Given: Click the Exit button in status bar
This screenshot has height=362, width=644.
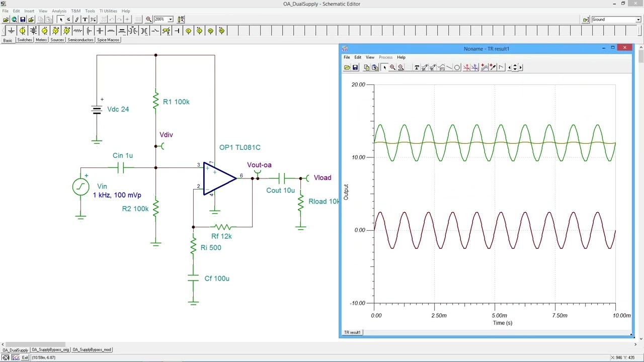Looking at the screenshot, I should (25, 357).
